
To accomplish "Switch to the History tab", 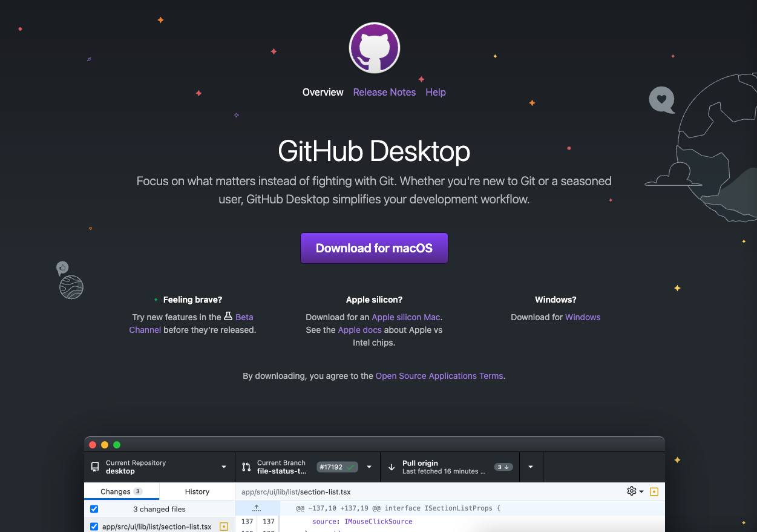I will click(x=197, y=491).
